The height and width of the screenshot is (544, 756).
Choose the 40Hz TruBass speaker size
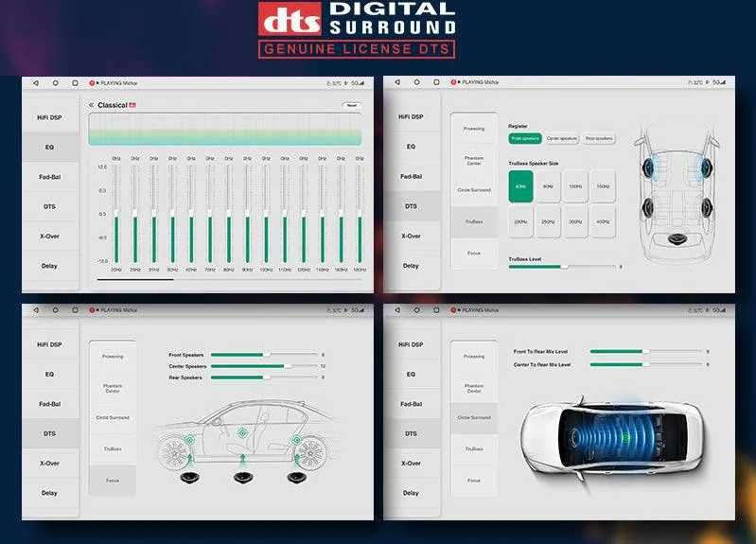[x=520, y=186]
